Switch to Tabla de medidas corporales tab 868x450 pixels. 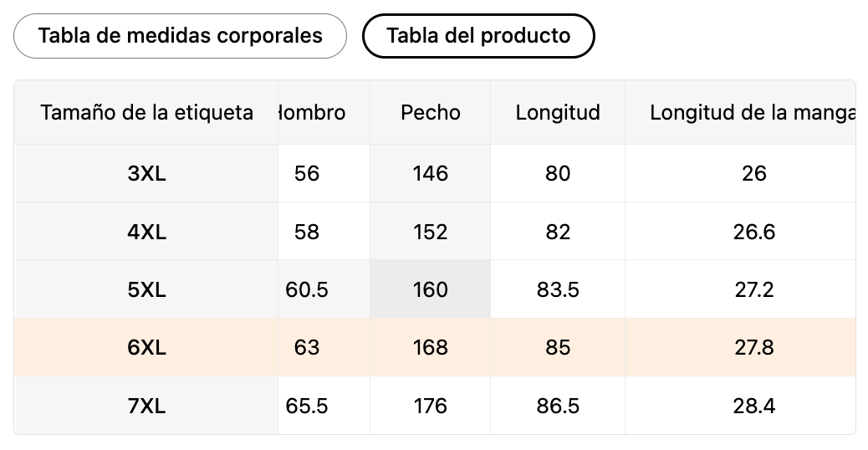coord(180,36)
